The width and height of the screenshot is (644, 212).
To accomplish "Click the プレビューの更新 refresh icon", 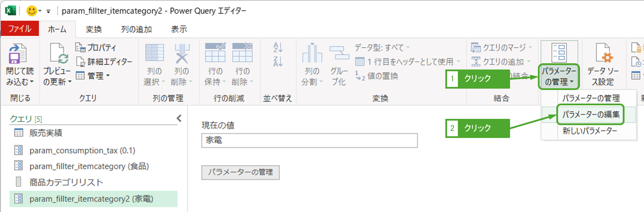I will coord(57,54).
